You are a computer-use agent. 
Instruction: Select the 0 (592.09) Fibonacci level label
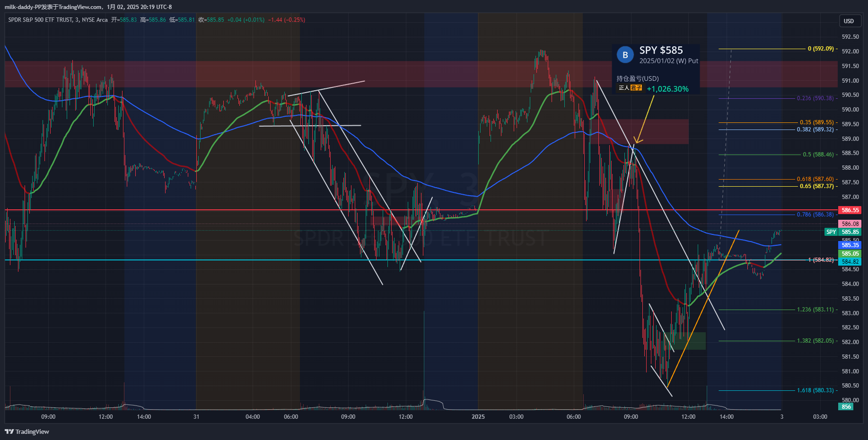pyautogui.click(x=821, y=49)
